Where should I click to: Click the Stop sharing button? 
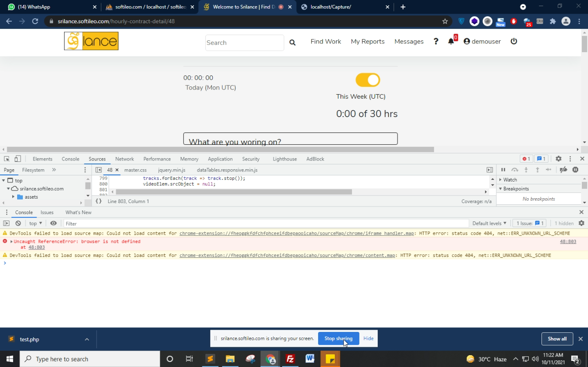[338, 338]
